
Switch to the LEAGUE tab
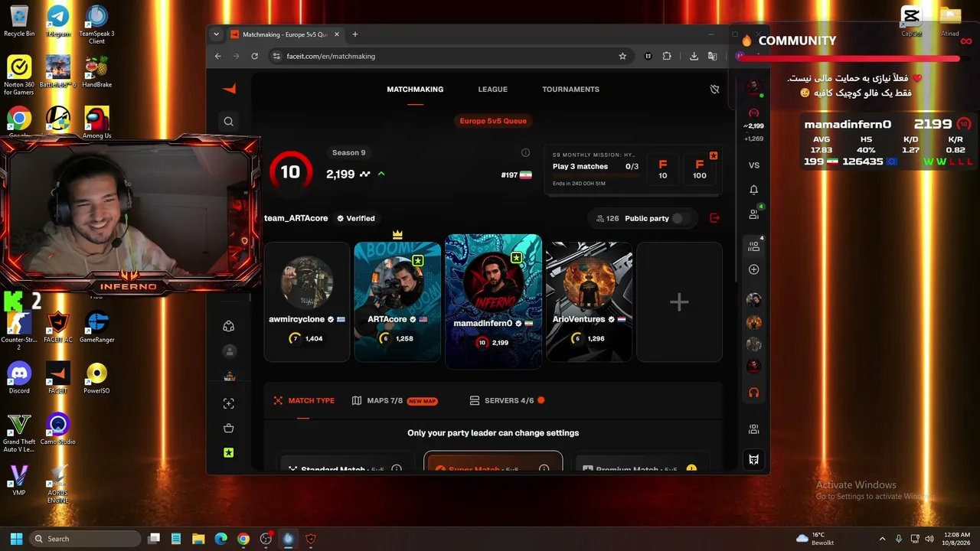(x=492, y=90)
